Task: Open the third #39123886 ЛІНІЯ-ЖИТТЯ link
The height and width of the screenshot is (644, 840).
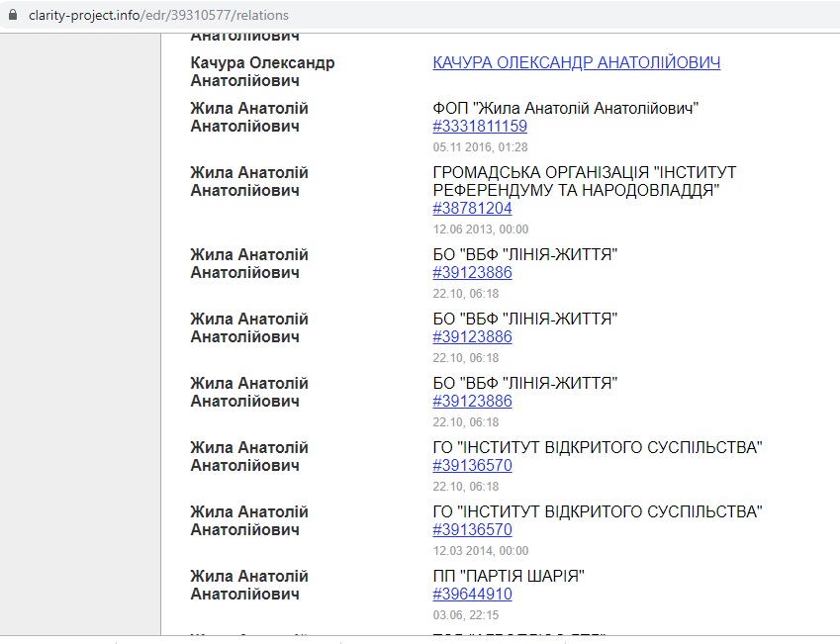Action: click(472, 402)
